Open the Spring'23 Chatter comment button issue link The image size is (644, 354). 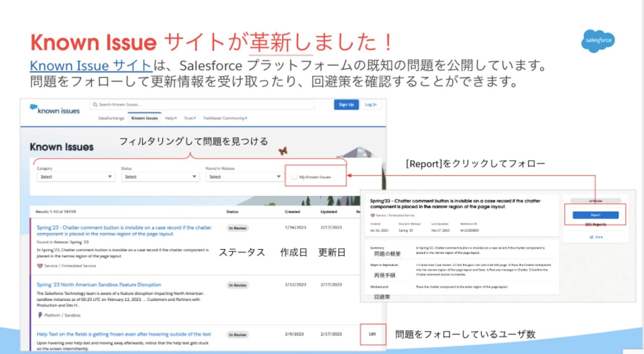pos(124,231)
